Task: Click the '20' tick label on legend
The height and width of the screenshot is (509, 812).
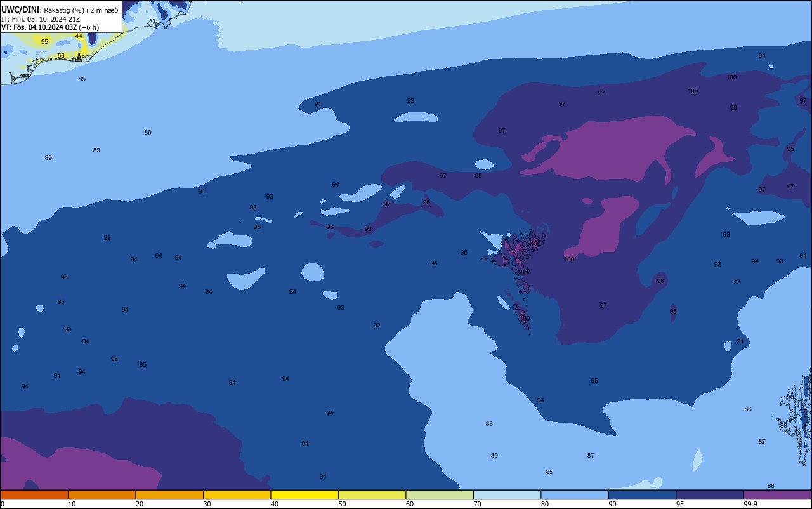Action: pyautogui.click(x=140, y=504)
